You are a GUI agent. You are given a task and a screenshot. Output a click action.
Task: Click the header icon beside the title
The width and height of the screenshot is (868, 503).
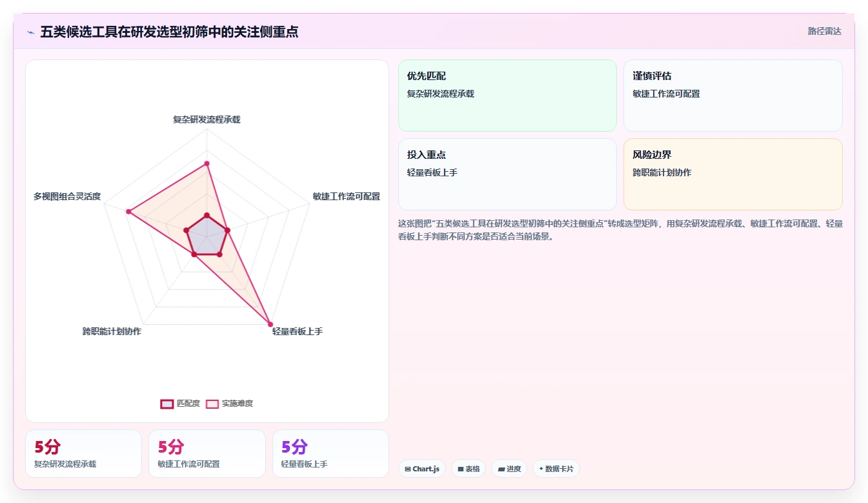tap(30, 32)
